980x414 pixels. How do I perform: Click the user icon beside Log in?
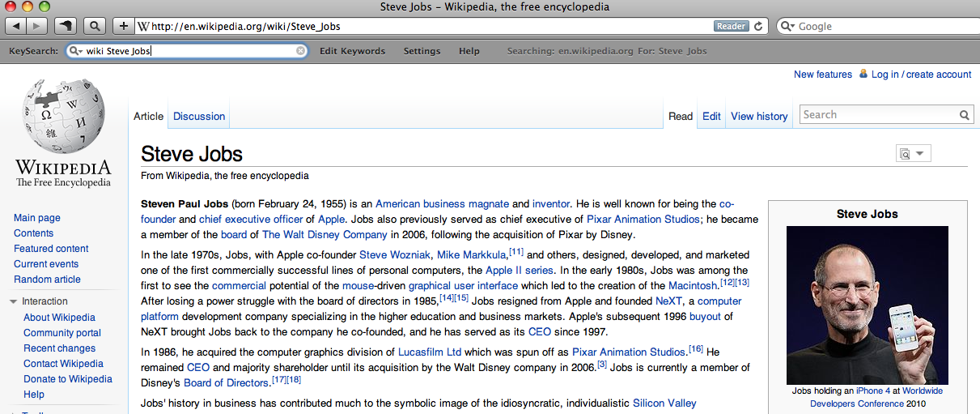click(x=863, y=74)
